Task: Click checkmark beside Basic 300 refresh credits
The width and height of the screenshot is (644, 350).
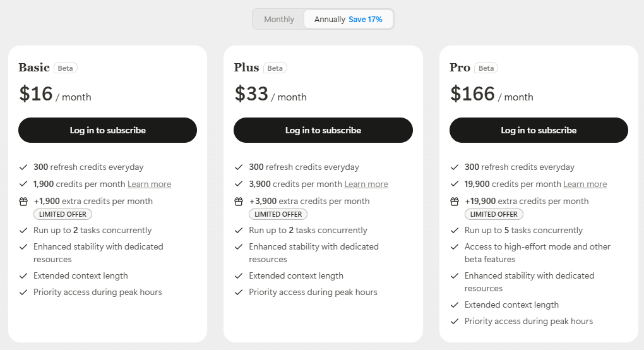Action: click(x=23, y=167)
